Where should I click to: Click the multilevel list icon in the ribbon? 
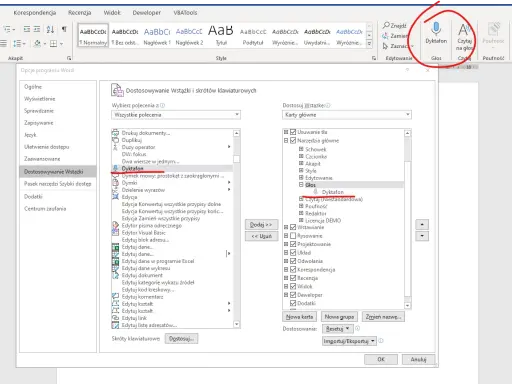7,29
